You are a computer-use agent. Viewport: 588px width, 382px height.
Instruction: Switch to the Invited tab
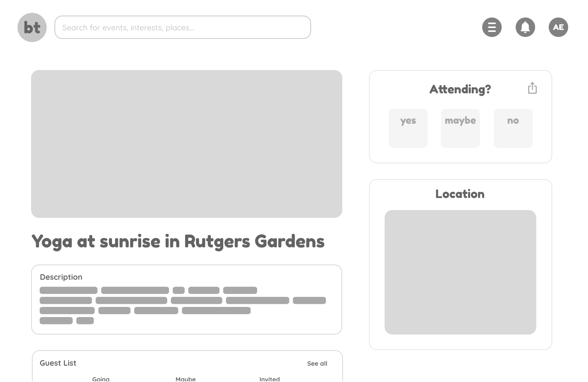click(x=269, y=378)
